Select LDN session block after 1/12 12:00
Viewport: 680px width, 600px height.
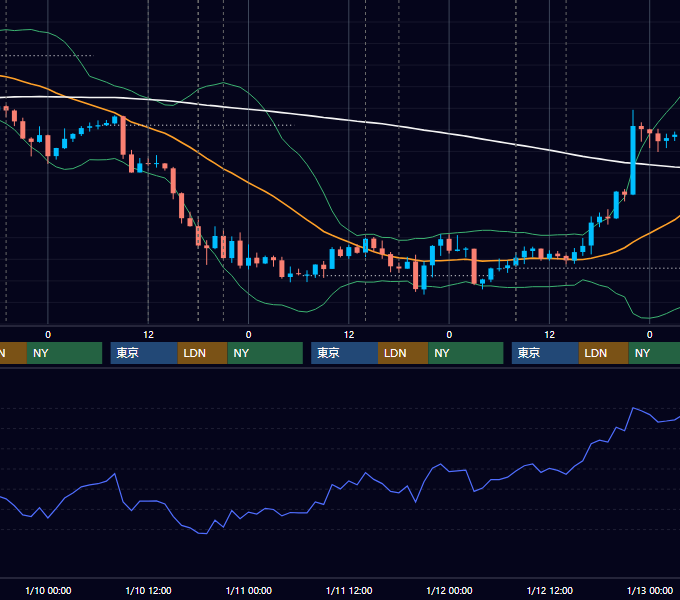coord(604,353)
